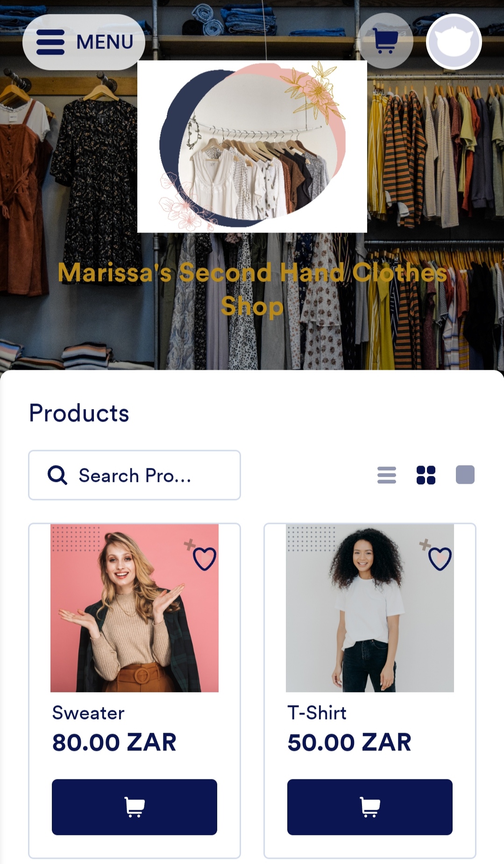Viewport: 504px width, 864px height.
Task: Open the shopping cart icon in header
Action: pyautogui.click(x=385, y=41)
